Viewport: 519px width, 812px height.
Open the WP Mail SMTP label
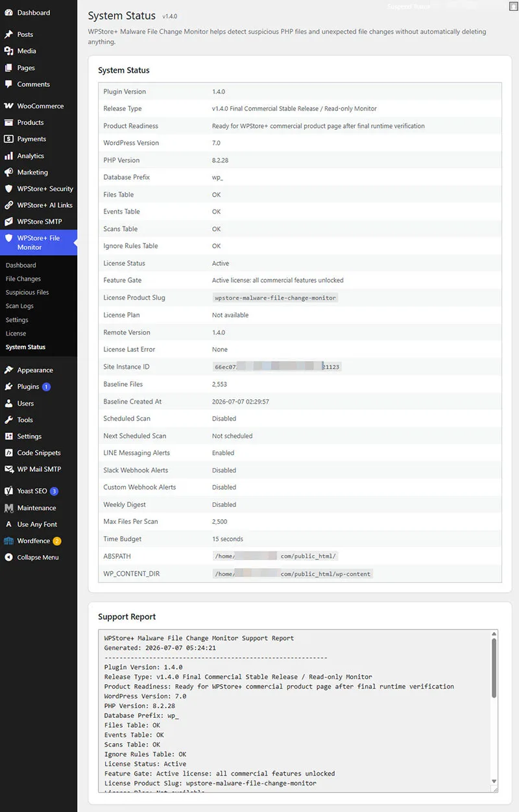click(39, 469)
